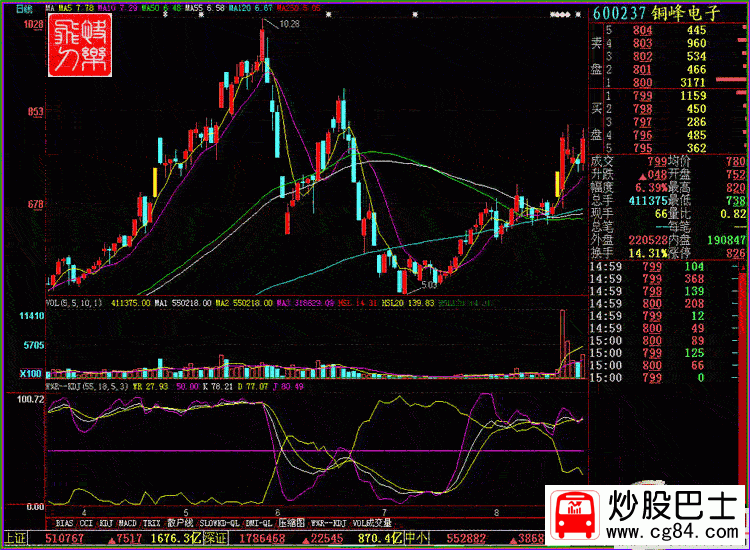Open the KDJ indicator tab
750x550 pixels.
click(x=105, y=522)
